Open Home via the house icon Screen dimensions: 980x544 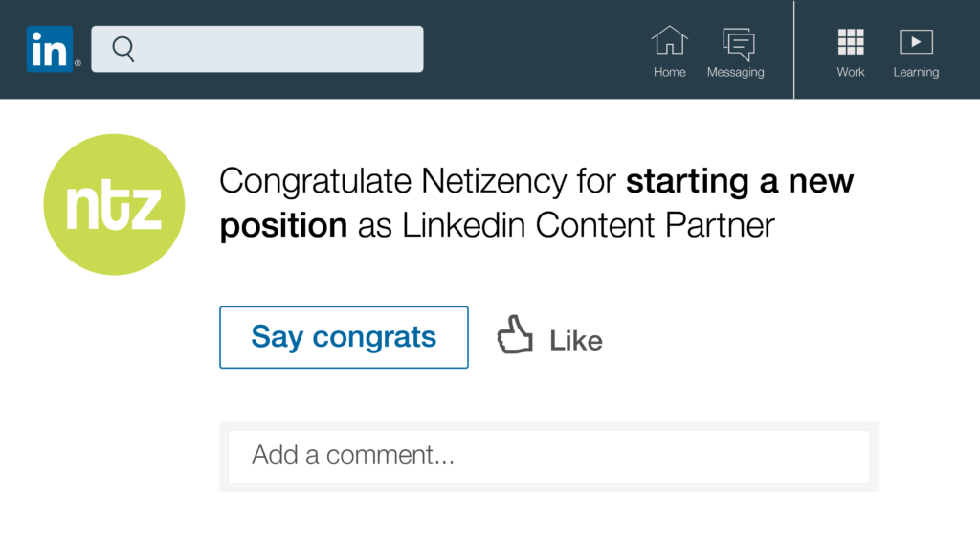click(x=669, y=41)
